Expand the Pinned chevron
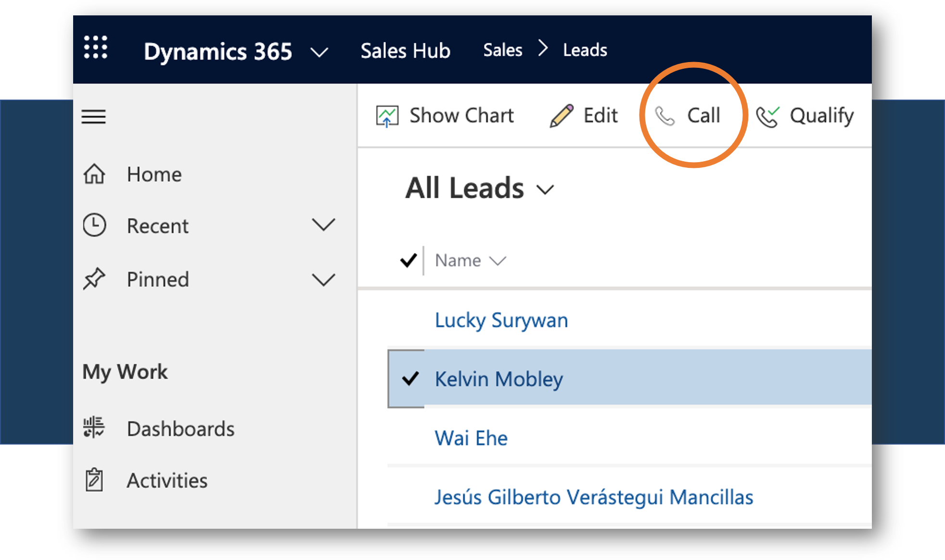The image size is (945, 560). click(x=323, y=280)
